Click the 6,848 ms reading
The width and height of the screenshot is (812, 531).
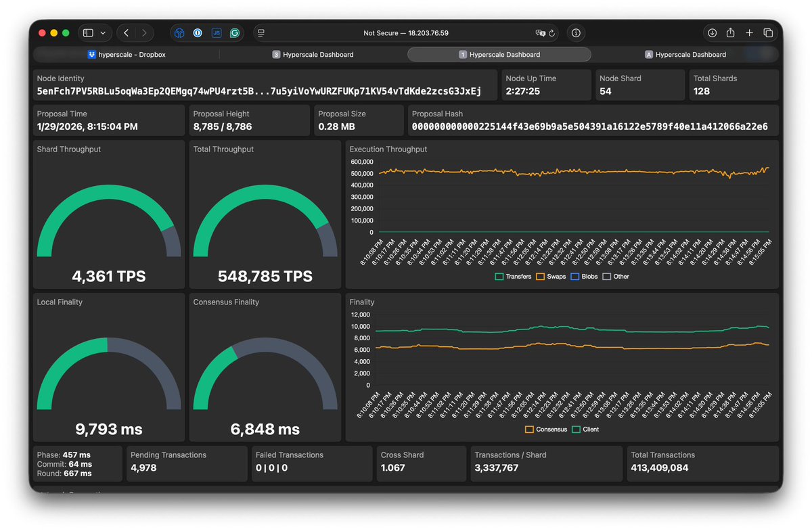265,429
